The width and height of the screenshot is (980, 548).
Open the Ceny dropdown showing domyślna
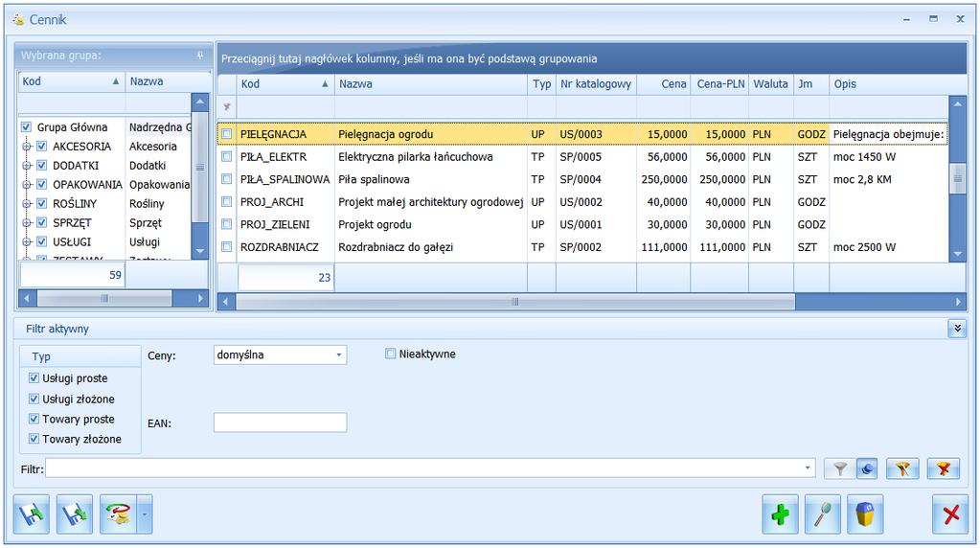point(339,354)
